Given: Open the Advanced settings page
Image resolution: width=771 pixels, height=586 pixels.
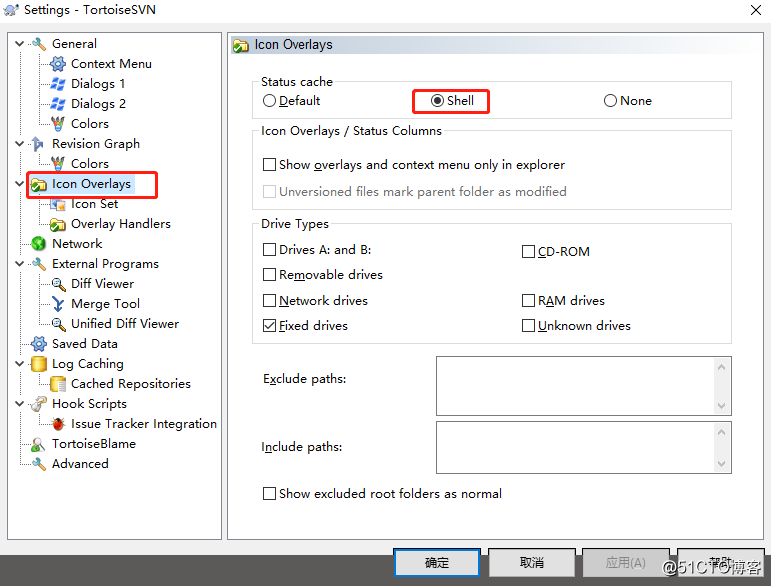Looking at the screenshot, I should coord(80,464).
